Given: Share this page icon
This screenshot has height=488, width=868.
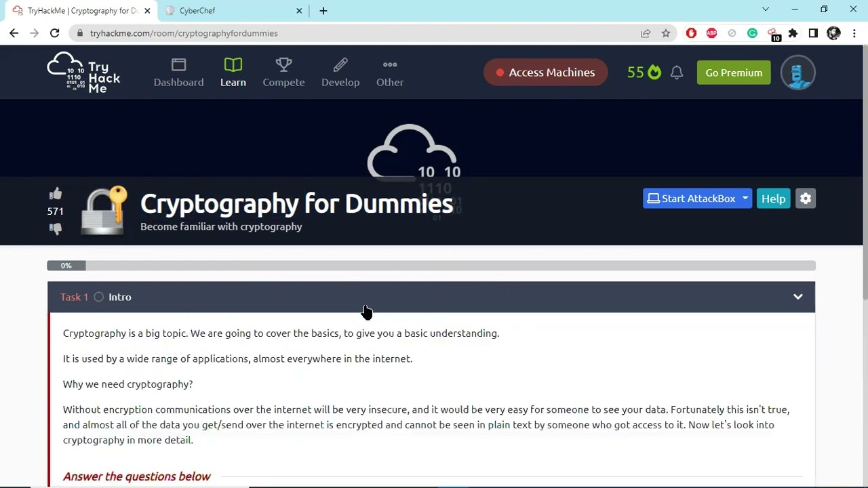Looking at the screenshot, I should pos(646,33).
